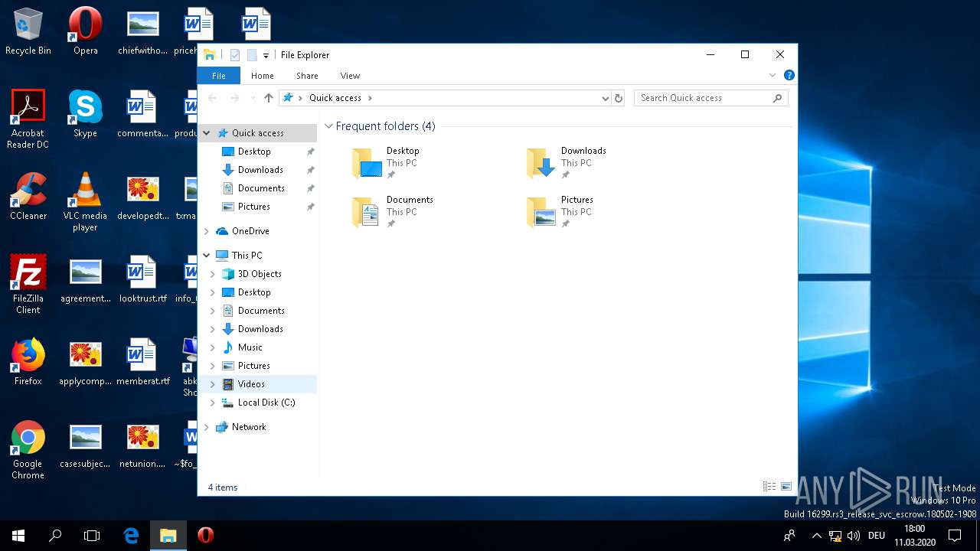
Task: Click the DEU input language indicator
Action: pos(877,536)
